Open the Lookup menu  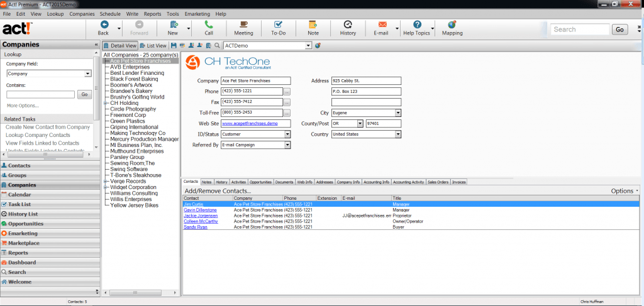[55, 14]
